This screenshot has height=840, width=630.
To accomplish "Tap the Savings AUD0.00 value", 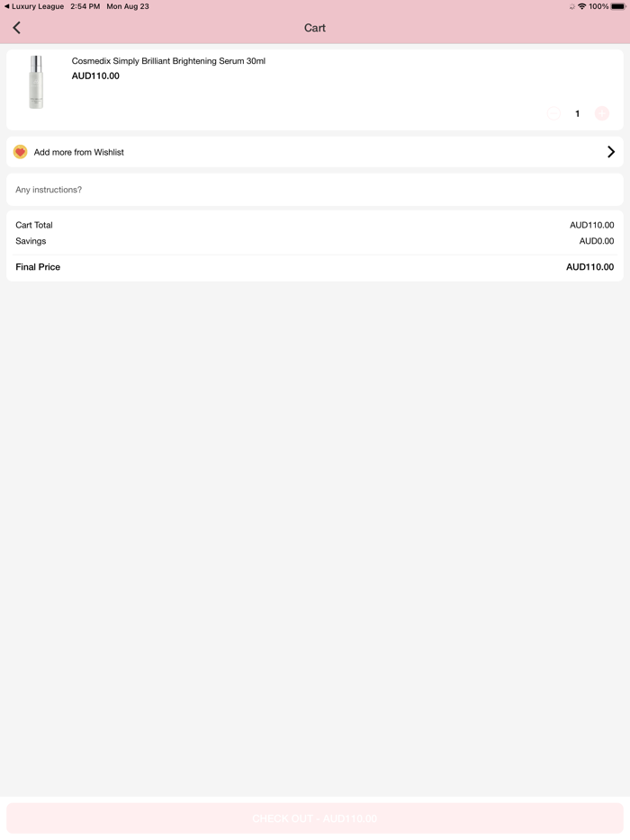I will [x=596, y=241].
